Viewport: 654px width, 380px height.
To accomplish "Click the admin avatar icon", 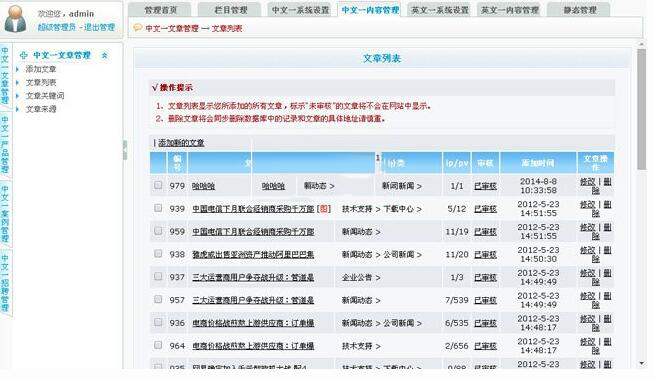I will [15, 19].
